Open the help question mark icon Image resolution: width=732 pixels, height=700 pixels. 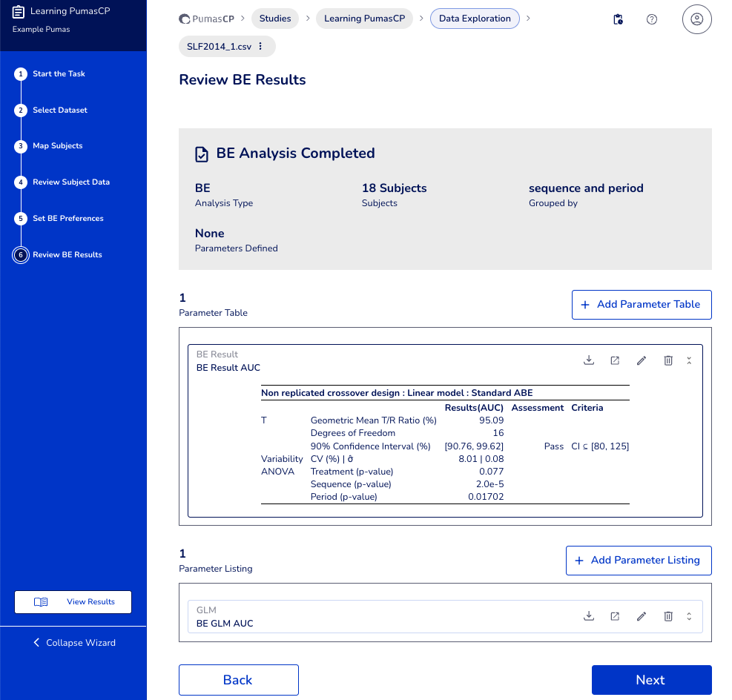click(x=652, y=19)
